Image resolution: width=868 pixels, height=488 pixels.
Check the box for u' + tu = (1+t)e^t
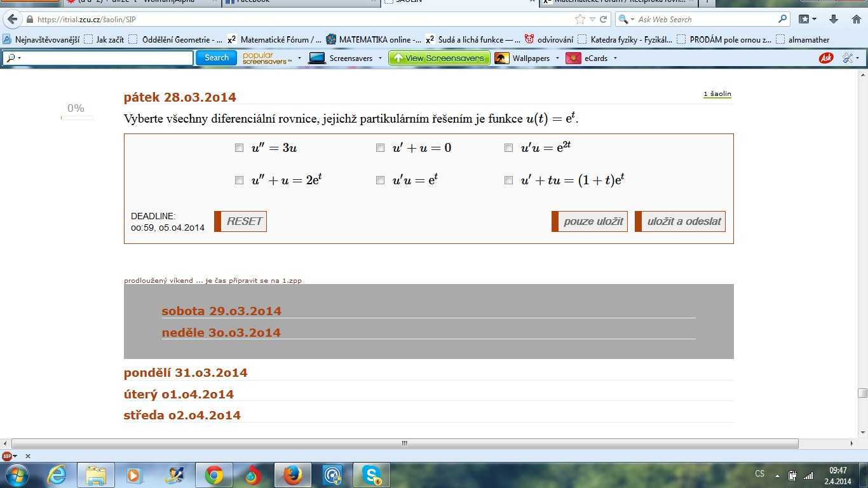point(508,180)
